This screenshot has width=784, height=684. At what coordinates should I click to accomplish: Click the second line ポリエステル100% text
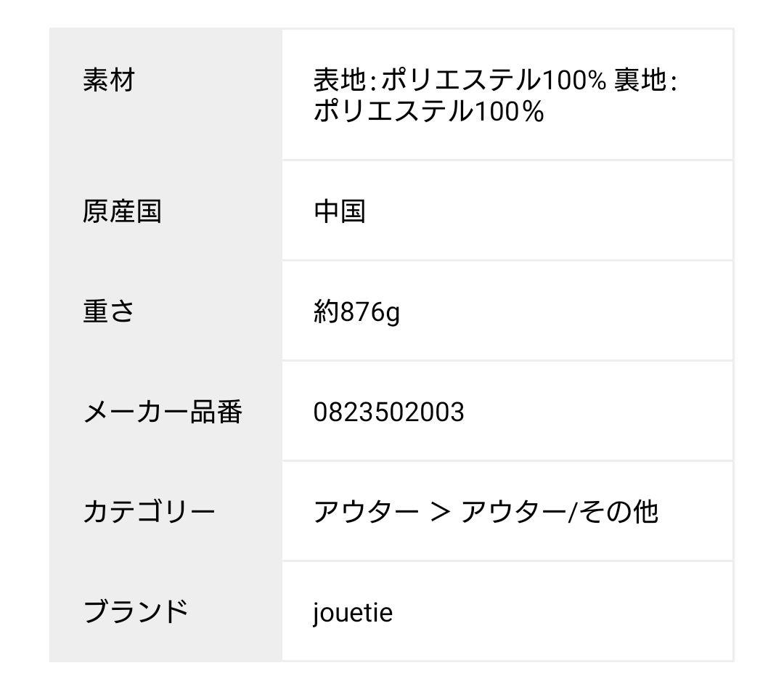(428, 111)
